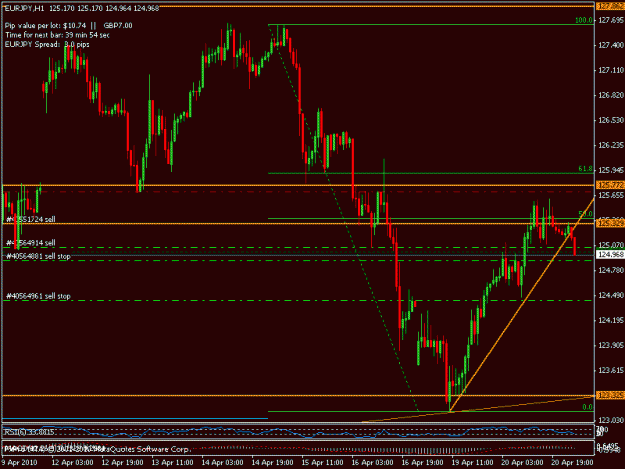
Task: Click the 'Time for next bar' countdown text
Action: (57, 35)
